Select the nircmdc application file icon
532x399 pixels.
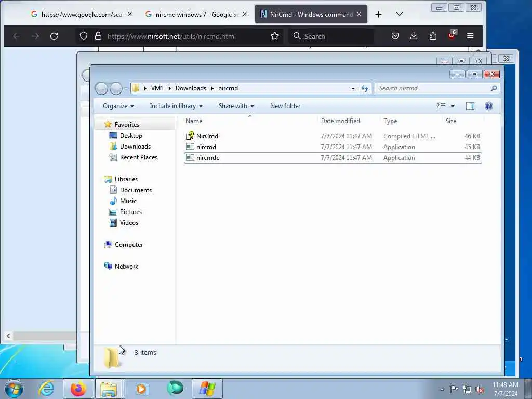(190, 158)
